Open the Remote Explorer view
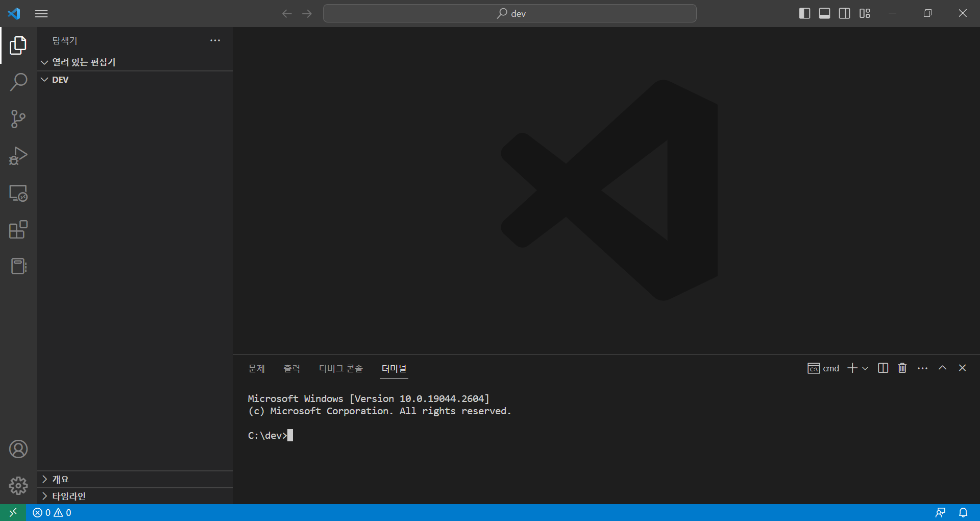980x521 pixels. (x=18, y=193)
